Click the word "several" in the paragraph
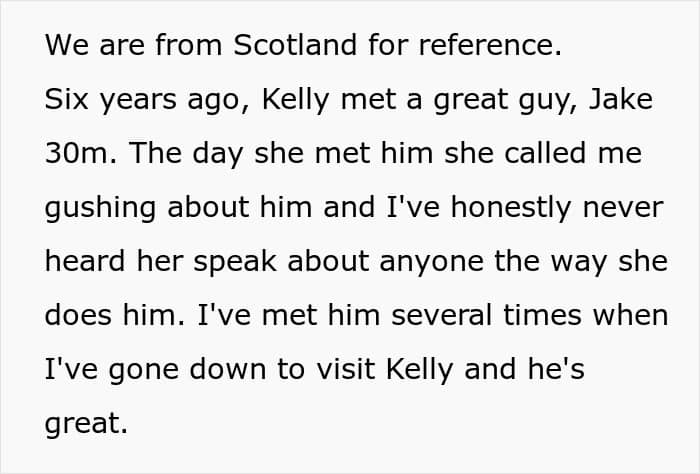The width and height of the screenshot is (700, 474). point(442,315)
